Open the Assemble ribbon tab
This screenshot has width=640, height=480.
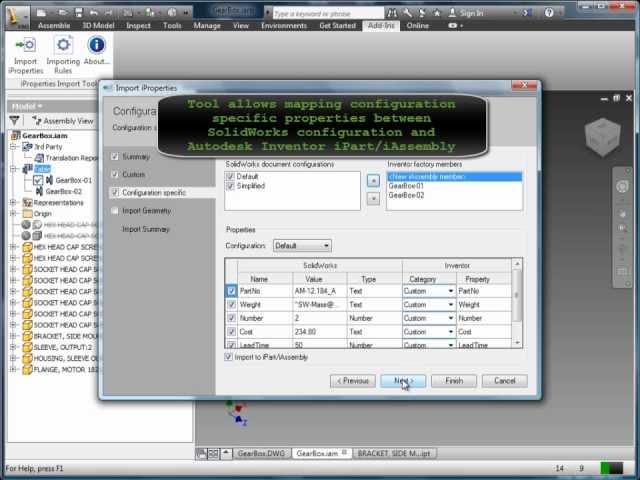pyautogui.click(x=54, y=25)
